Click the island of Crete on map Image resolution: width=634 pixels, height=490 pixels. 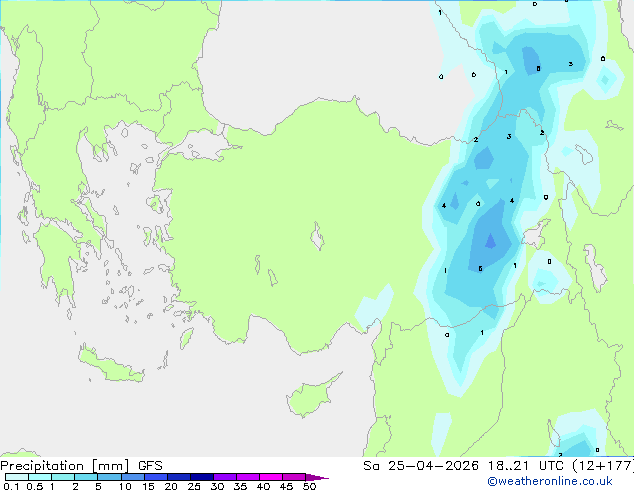pyautogui.click(x=110, y=365)
